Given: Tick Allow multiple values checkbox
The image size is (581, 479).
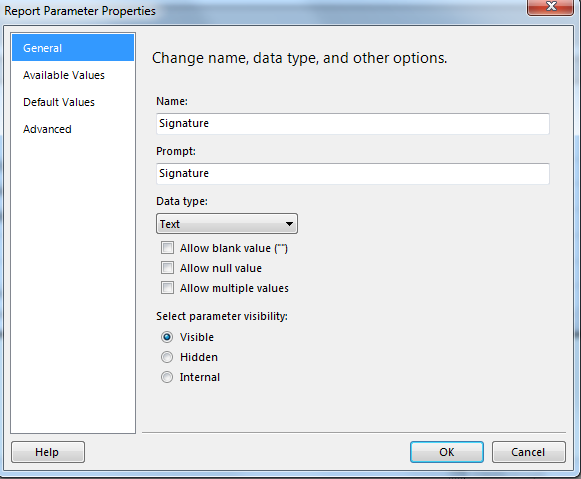Looking at the screenshot, I should point(167,287).
